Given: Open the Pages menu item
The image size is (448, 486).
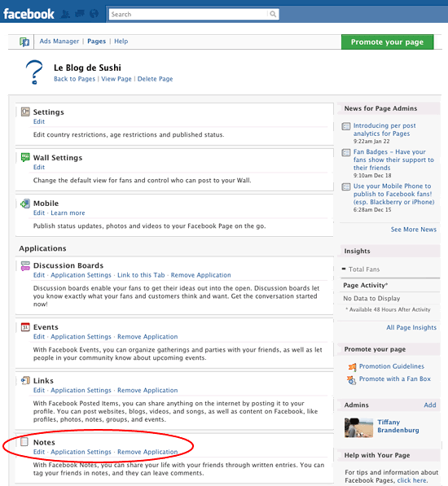Looking at the screenshot, I should click(96, 42).
